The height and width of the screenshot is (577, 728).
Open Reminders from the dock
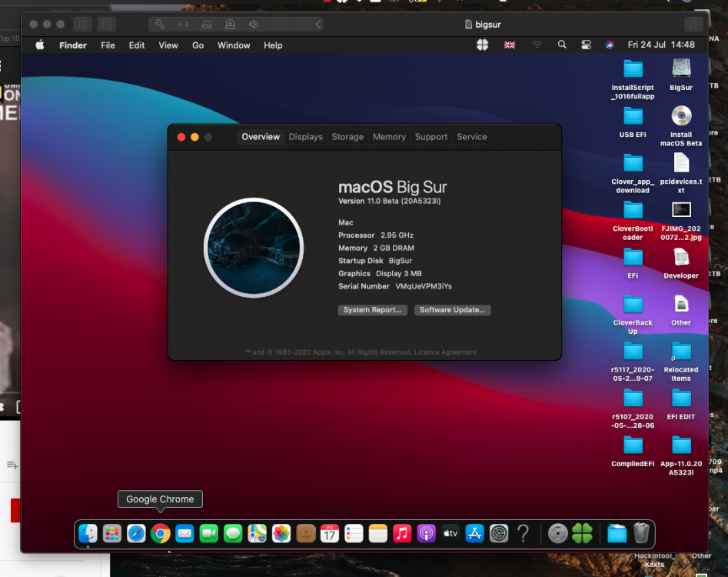coord(354,533)
